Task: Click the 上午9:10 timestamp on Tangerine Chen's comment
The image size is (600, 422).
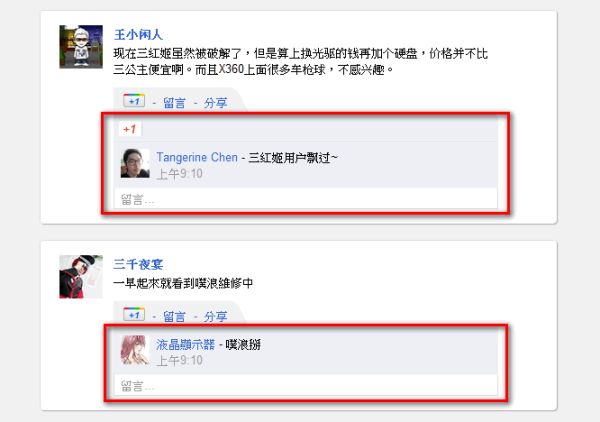Action: click(179, 174)
